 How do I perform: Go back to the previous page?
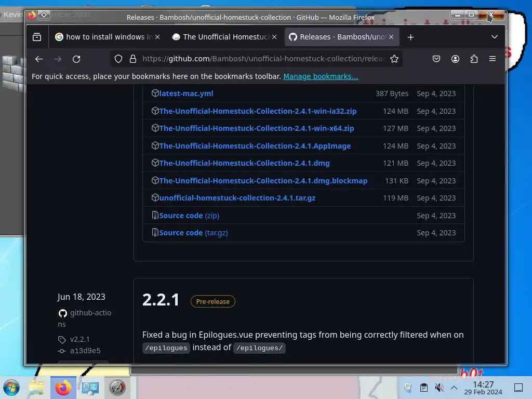click(x=39, y=59)
